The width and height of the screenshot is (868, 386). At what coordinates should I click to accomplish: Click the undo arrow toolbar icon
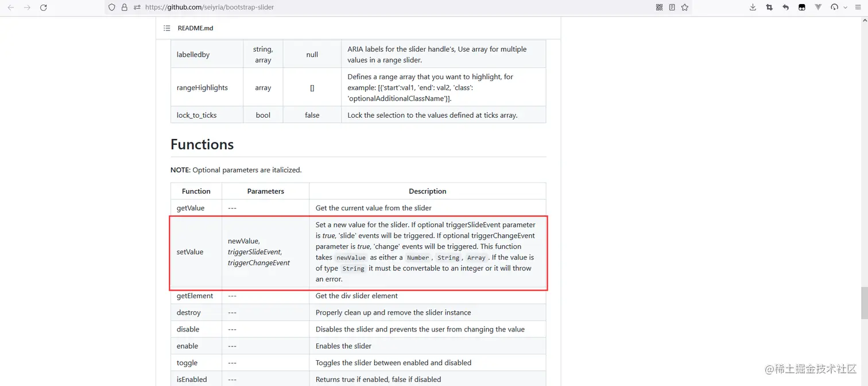click(x=785, y=7)
